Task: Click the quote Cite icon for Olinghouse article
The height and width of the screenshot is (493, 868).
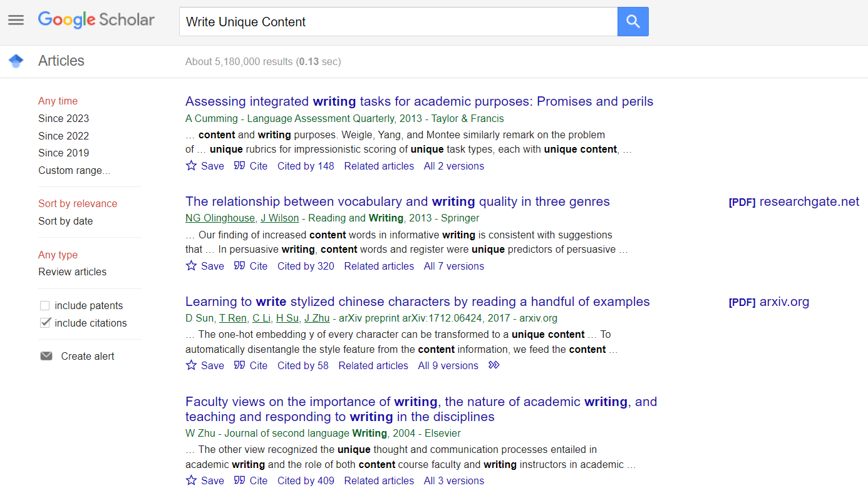Action: (239, 266)
